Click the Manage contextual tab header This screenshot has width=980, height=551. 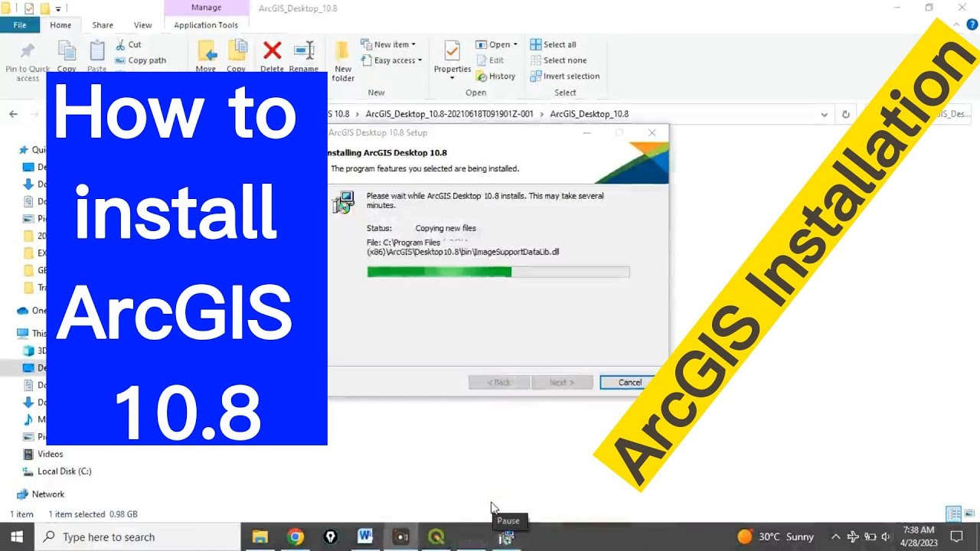[x=206, y=8]
